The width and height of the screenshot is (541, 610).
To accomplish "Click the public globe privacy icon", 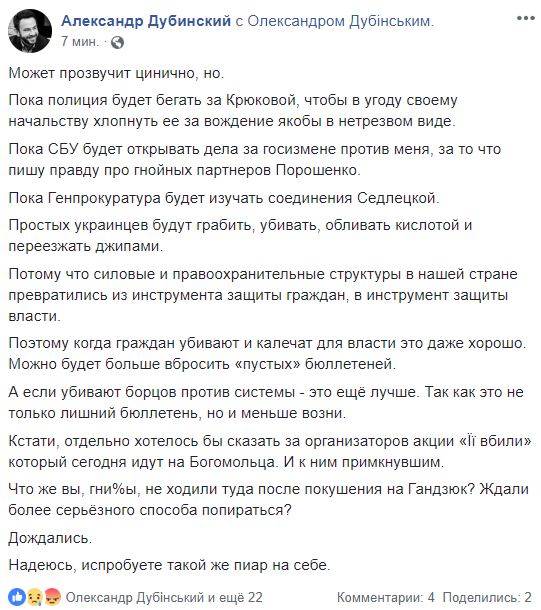I will point(117,42).
